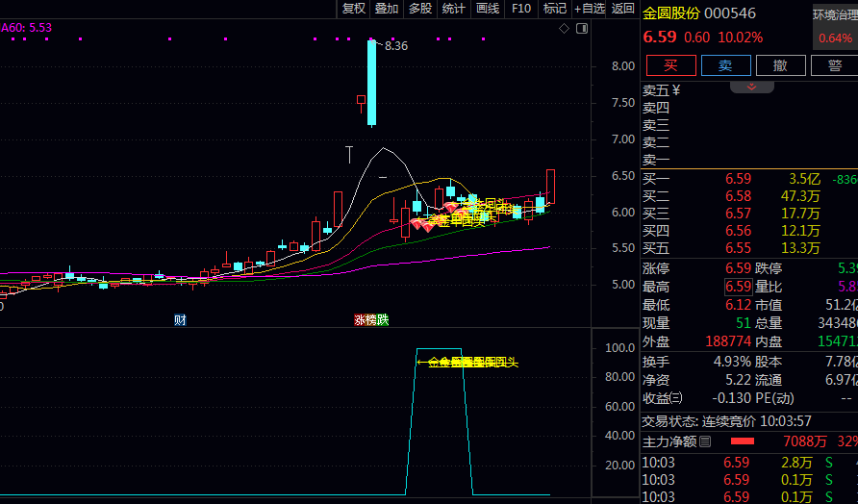Click the 主力净额 list icon
Viewport: 858px width, 504px height.
click(x=705, y=441)
